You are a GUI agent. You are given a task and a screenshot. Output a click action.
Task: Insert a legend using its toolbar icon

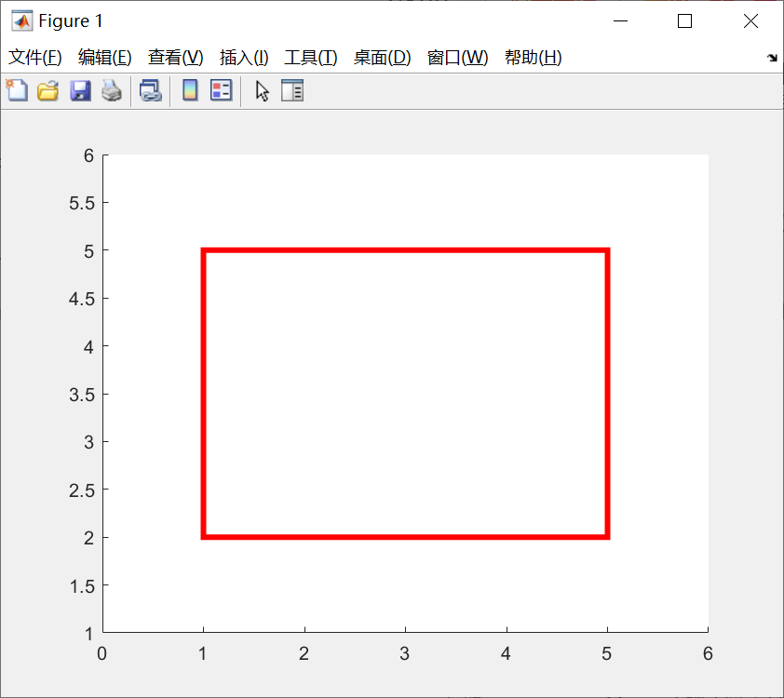[220, 90]
